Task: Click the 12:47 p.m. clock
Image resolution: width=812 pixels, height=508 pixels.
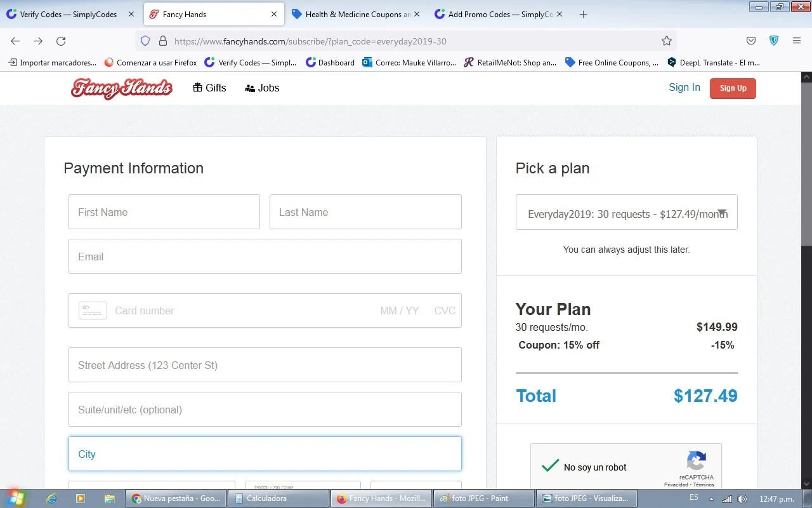Action: tap(776, 499)
